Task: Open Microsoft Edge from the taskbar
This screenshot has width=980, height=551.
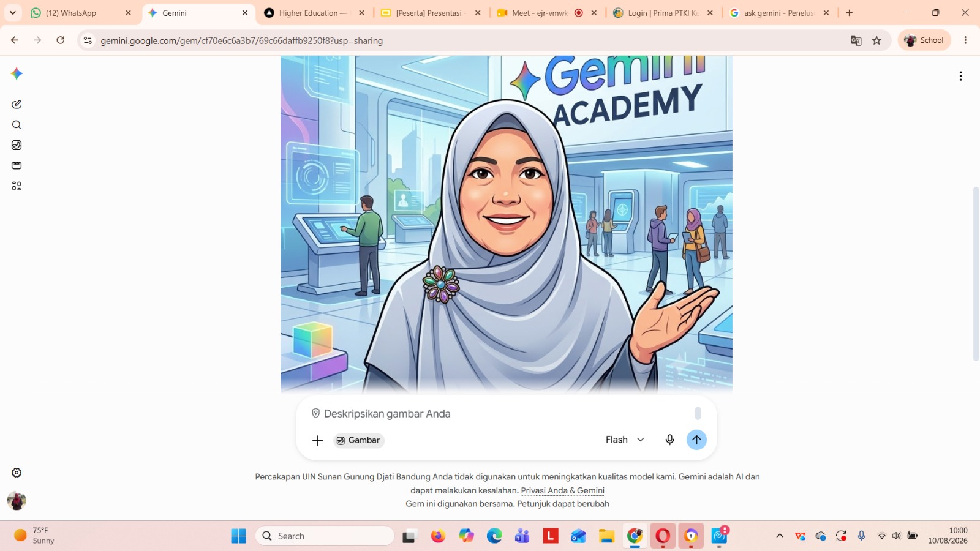Action: click(494, 536)
